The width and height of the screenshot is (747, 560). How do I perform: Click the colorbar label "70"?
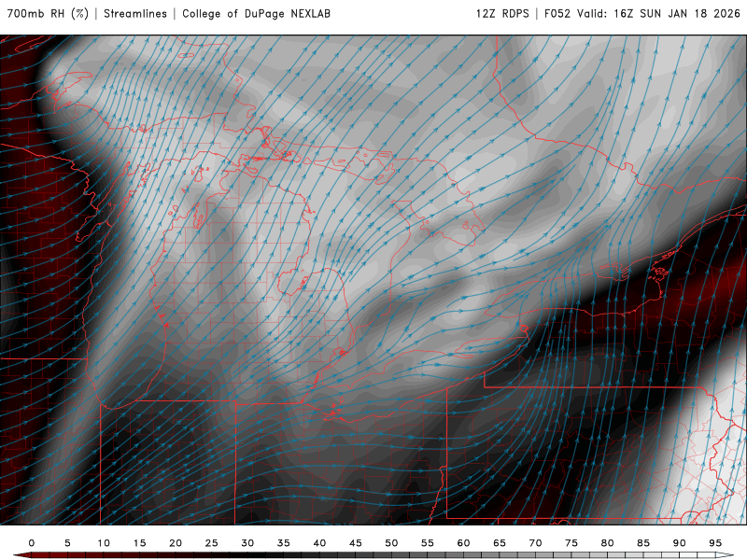535,543
